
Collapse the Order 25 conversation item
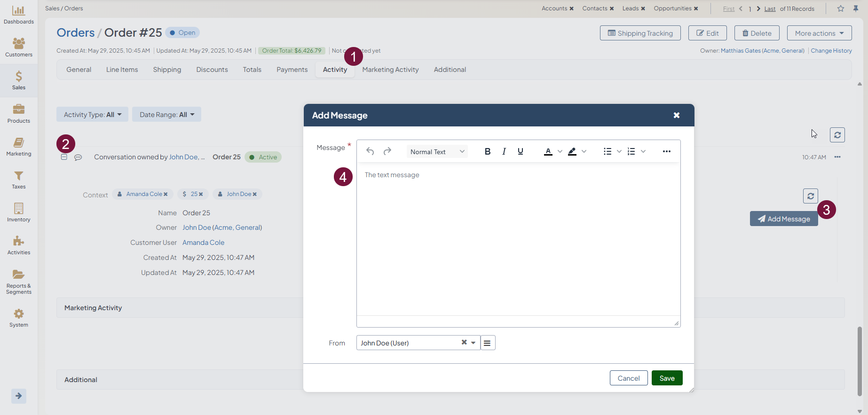pyautogui.click(x=64, y=157)
